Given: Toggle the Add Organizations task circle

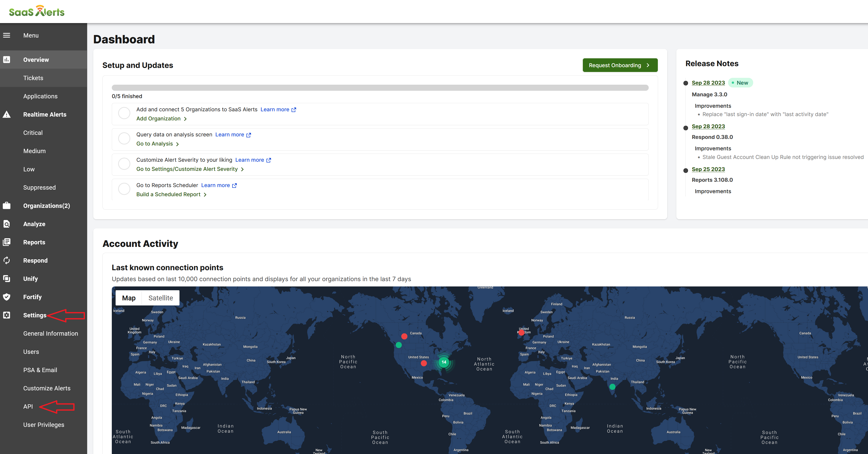Looking at the screenshot, I should pyautogui.click(x=124, y=113).
